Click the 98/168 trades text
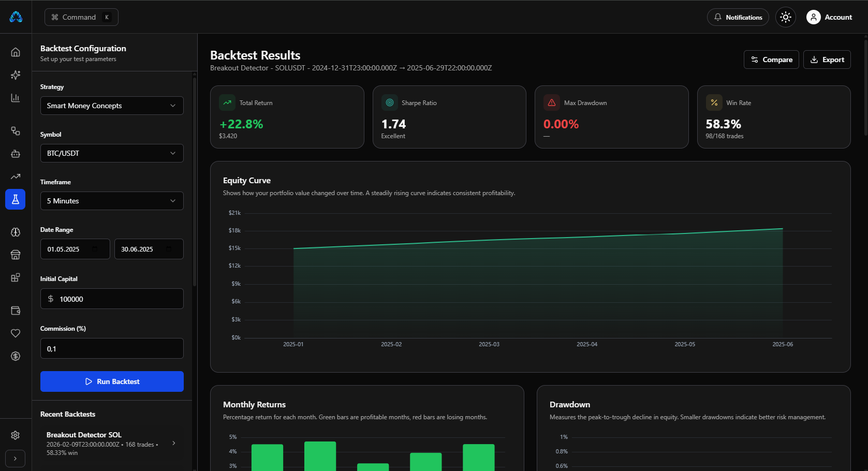This screenshot has height=471, width=868. tap(725, 136)
